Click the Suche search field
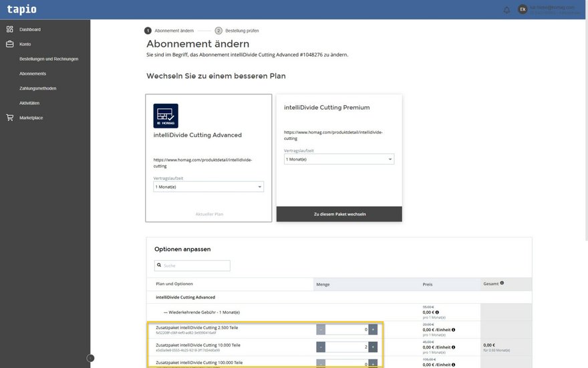588x368 pixels. (192, 266)
